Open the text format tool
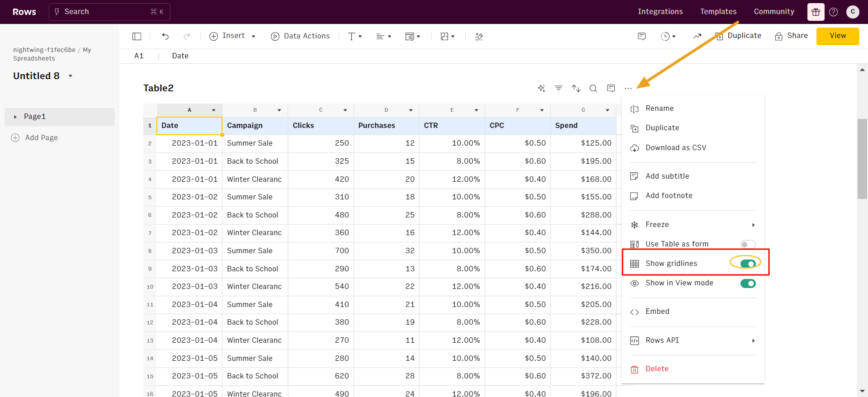 (355, 36)
